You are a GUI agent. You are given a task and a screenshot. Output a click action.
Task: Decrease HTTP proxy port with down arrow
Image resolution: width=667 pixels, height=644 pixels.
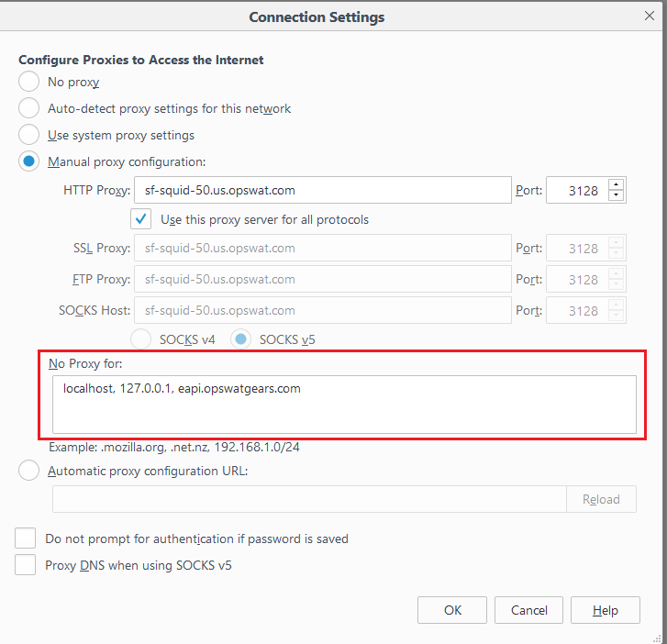pos(616,195)
